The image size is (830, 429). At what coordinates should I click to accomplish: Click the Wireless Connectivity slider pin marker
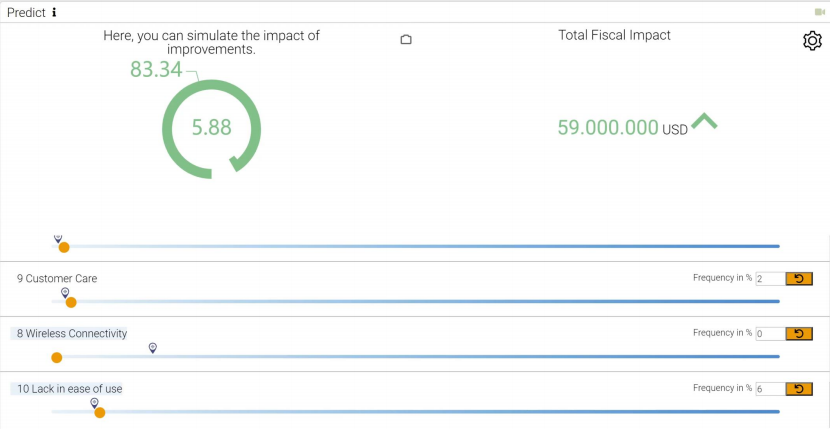[x=153, y=348]
